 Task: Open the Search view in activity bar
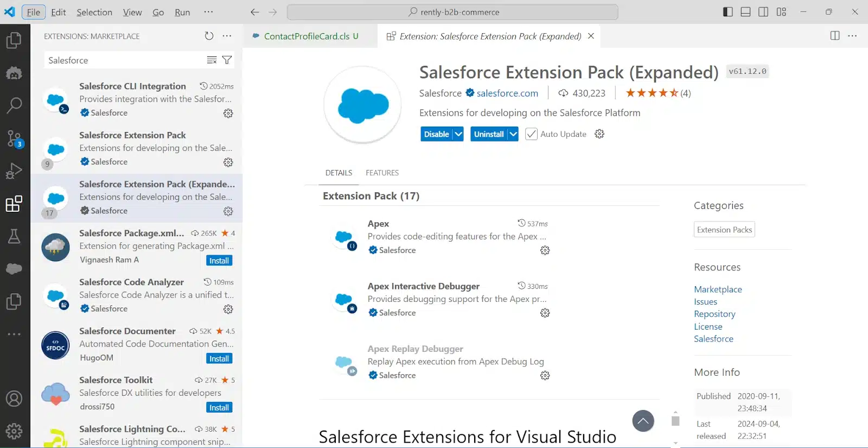[14, 105]
